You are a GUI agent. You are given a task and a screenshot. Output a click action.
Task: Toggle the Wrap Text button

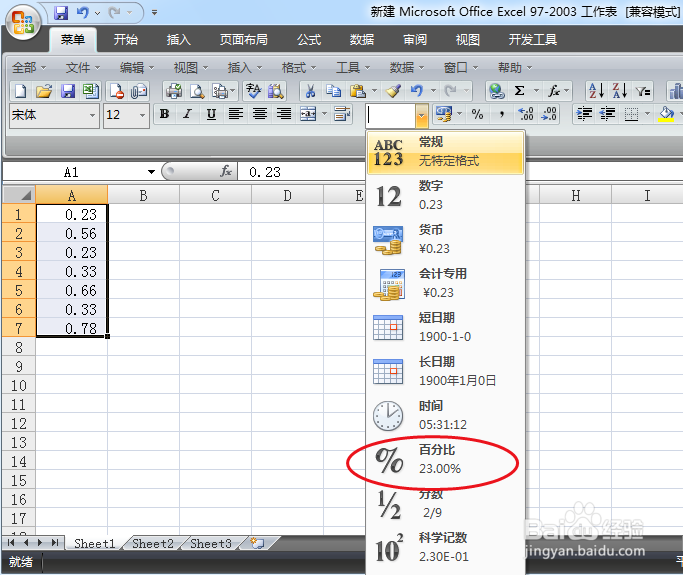click(342, 114)
